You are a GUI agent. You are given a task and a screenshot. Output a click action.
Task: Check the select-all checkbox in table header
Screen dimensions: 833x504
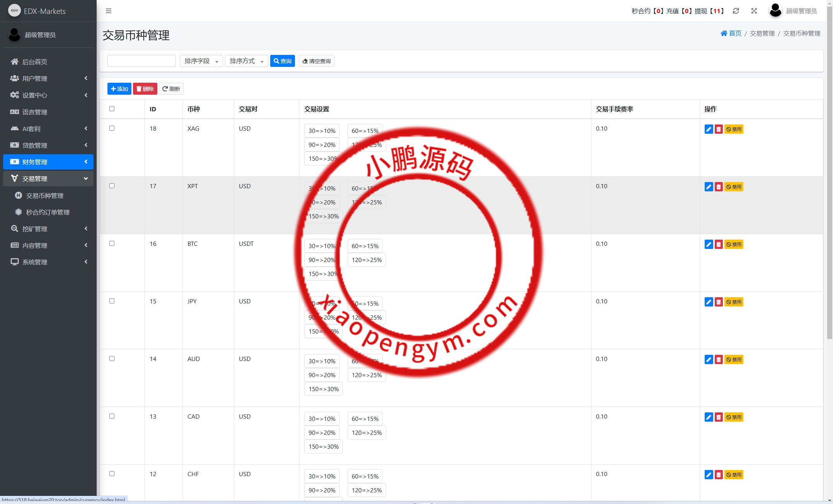pyautogui.click(x=112, y=109)
